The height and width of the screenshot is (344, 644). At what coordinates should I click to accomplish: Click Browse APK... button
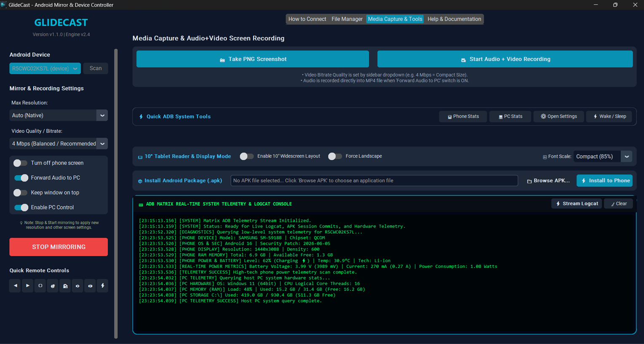click(548, 180)
